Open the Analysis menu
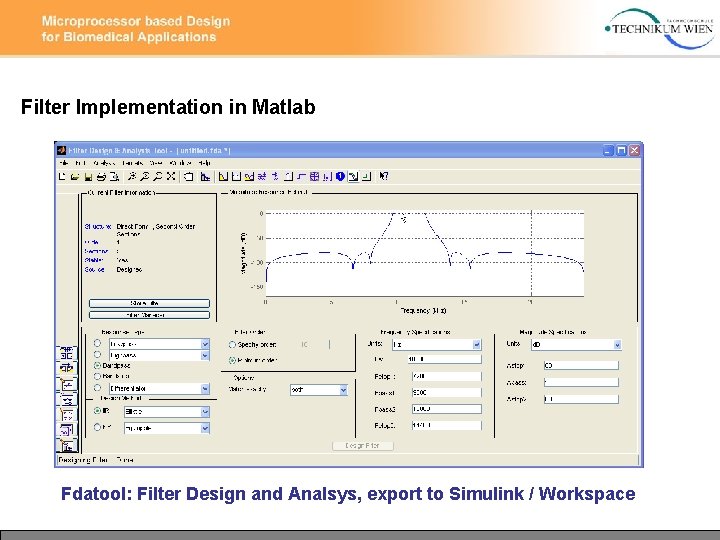 (104, 163)
